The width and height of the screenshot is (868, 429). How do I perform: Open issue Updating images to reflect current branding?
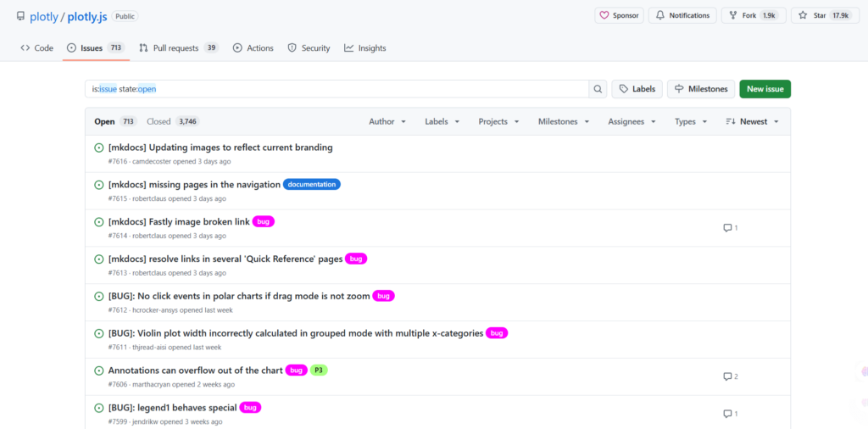pyautogui.click(x=220, y=148)
